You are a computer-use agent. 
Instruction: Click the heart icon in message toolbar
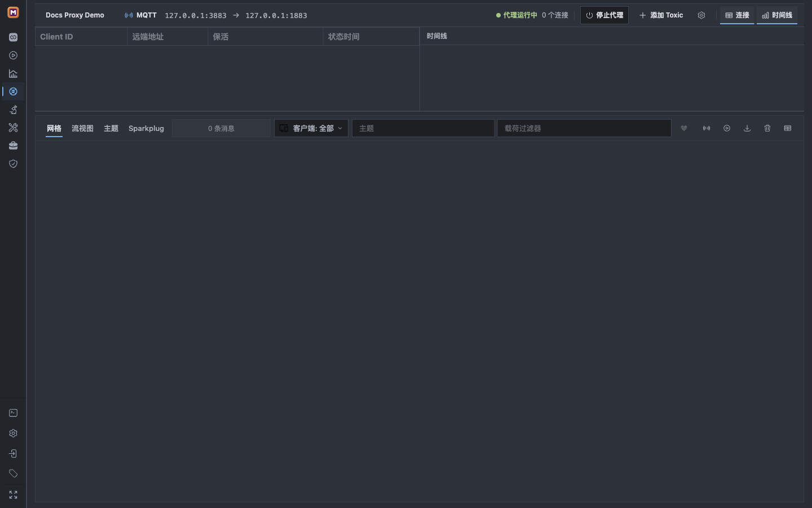[684, 128]
